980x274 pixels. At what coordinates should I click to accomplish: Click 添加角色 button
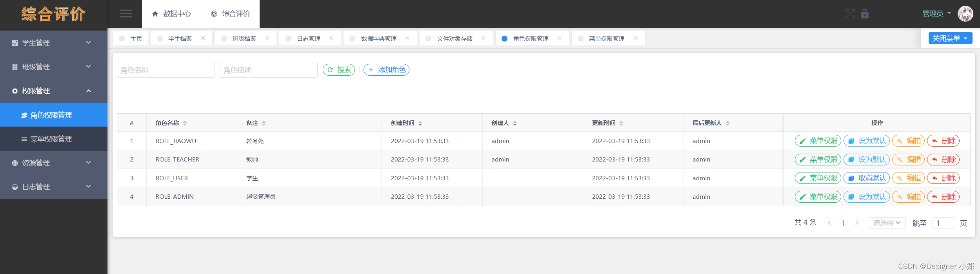click(386, 70)
